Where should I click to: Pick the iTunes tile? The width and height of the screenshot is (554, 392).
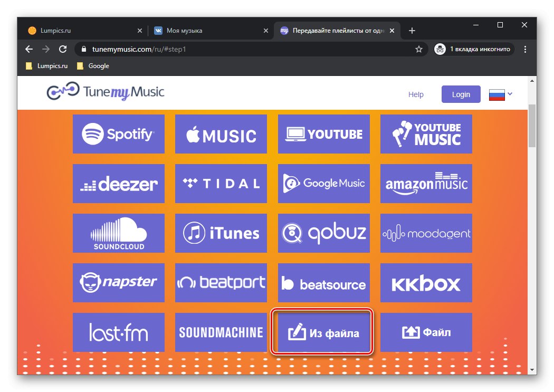pos(221,233)
